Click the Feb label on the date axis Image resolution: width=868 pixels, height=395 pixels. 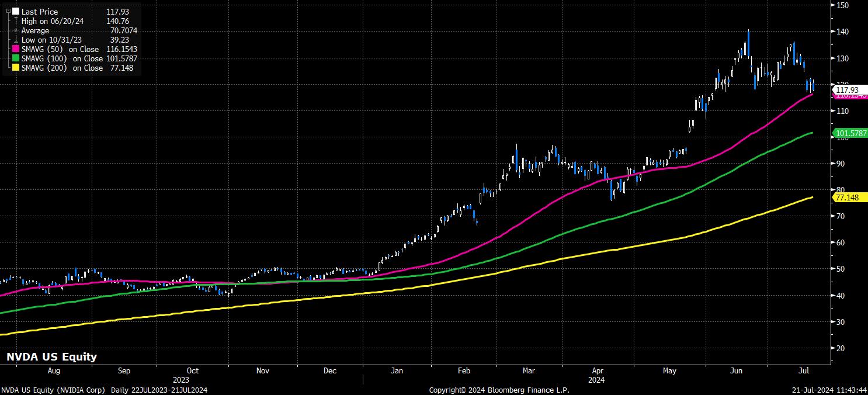(x=464, y=370)
